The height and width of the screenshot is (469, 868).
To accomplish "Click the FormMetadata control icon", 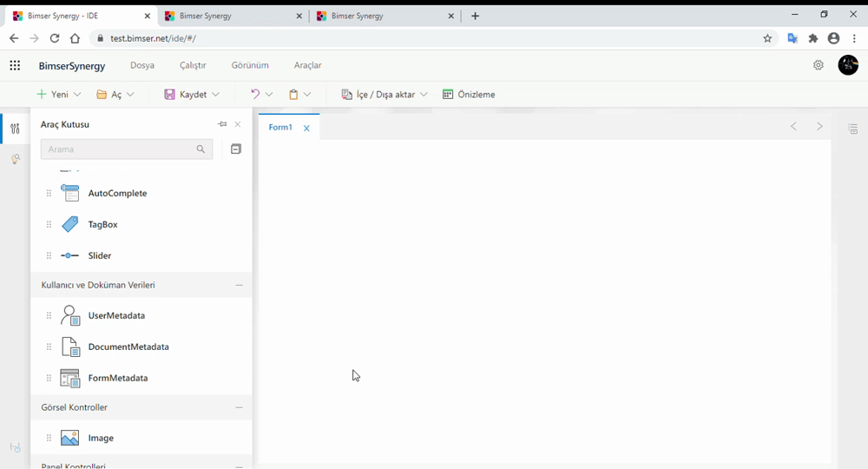I will click(x=70, y=379).
